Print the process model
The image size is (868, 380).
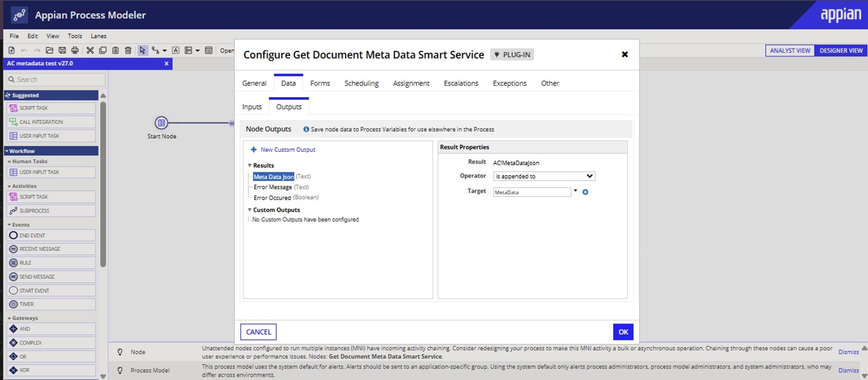pyautogui.click(x=75, y=50)
